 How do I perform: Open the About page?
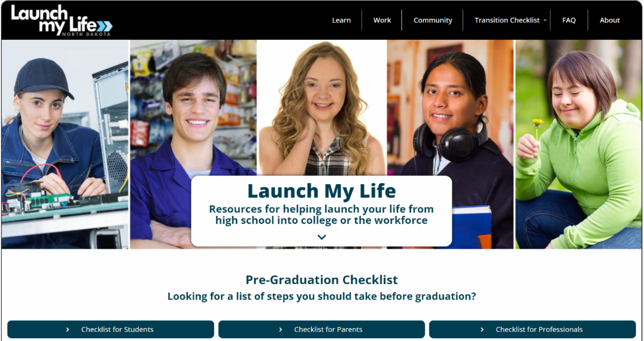(610, 20)
